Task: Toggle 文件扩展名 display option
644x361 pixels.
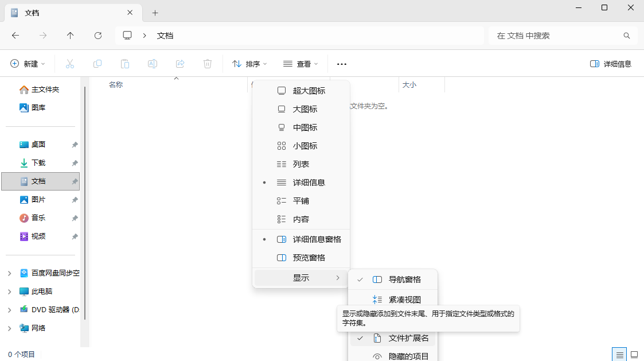Action: click(x=393, y=338)
